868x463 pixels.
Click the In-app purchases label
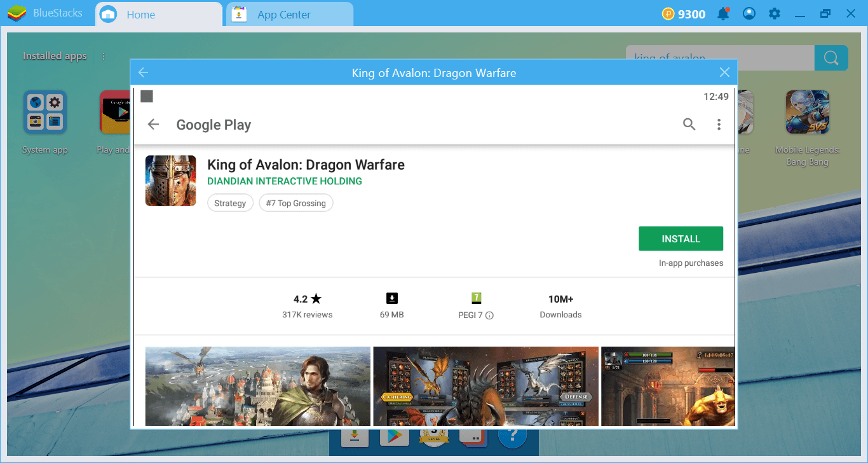coord(691,263)
